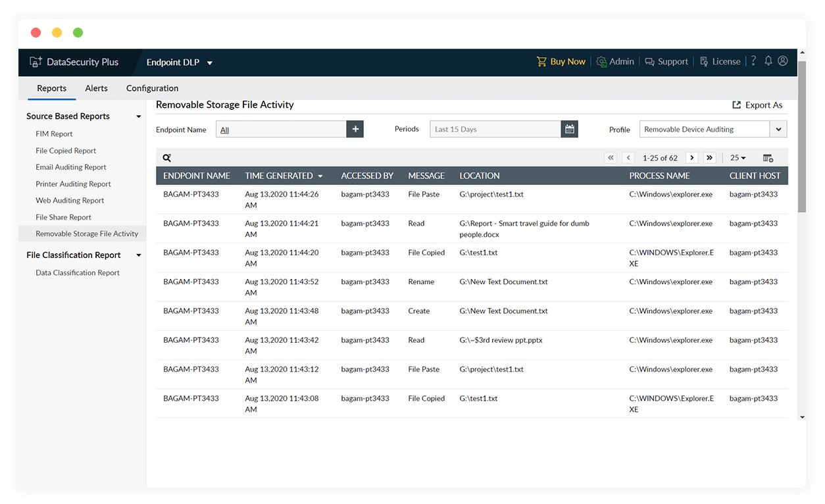The height and width of the screenshot is (504, 825).
Task: Open the page size dropdown showing 25
Action: pyautogui.click(x=737, y=157)
